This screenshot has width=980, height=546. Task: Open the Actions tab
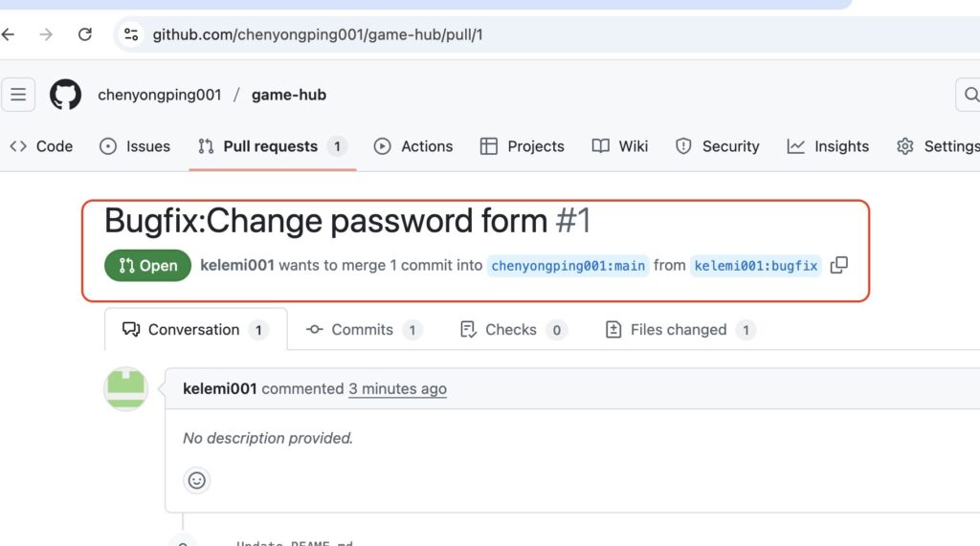coord(413,146)
